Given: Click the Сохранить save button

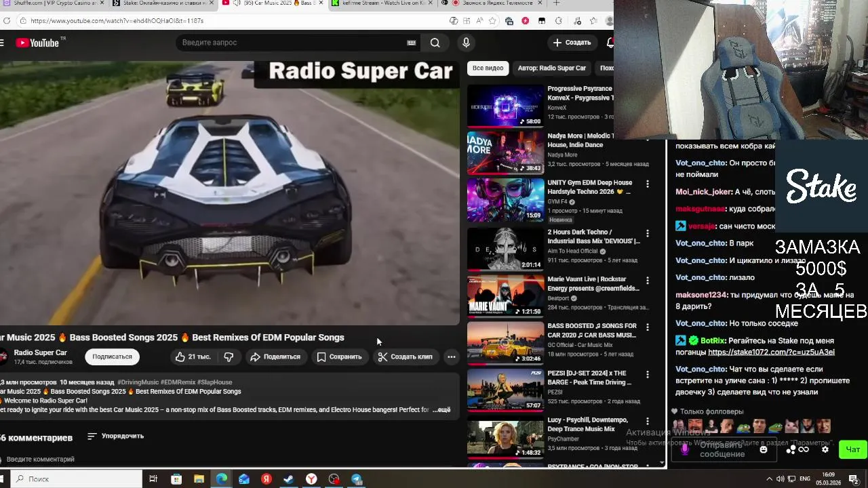Looking at the screenshot, I should [340, 357].
